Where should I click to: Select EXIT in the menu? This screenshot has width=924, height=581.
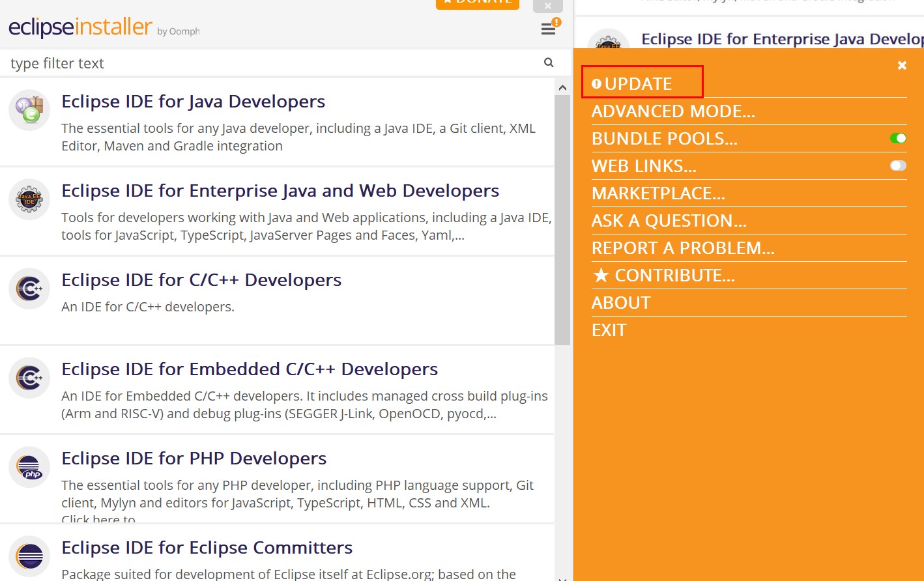(x=609, y=330)
